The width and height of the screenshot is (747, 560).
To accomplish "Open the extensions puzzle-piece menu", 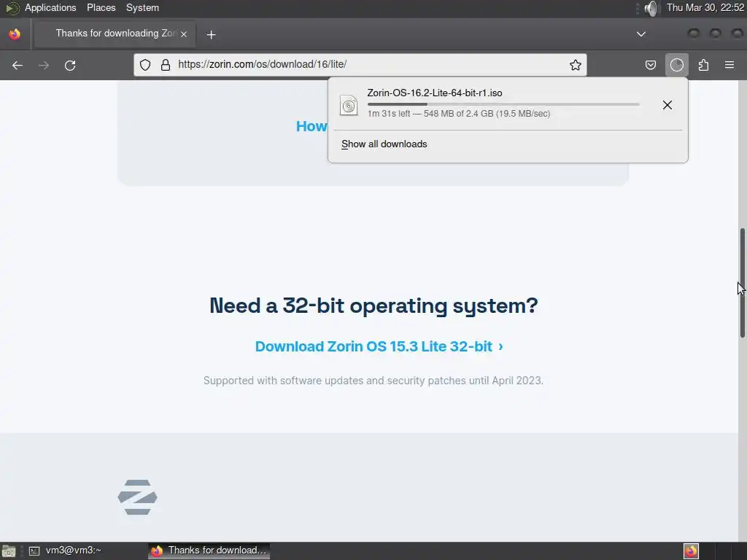I will 704,65.
